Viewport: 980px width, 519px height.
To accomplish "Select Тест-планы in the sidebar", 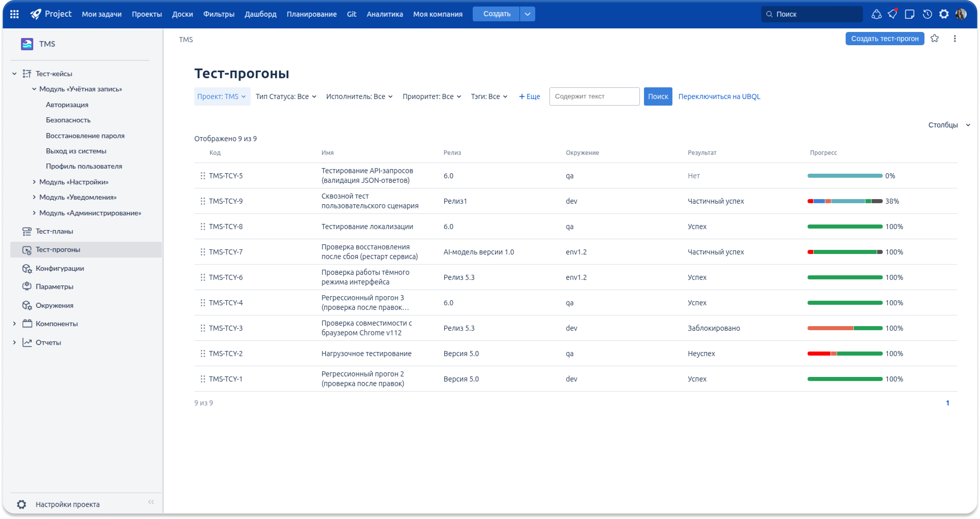I will [54, 231].
